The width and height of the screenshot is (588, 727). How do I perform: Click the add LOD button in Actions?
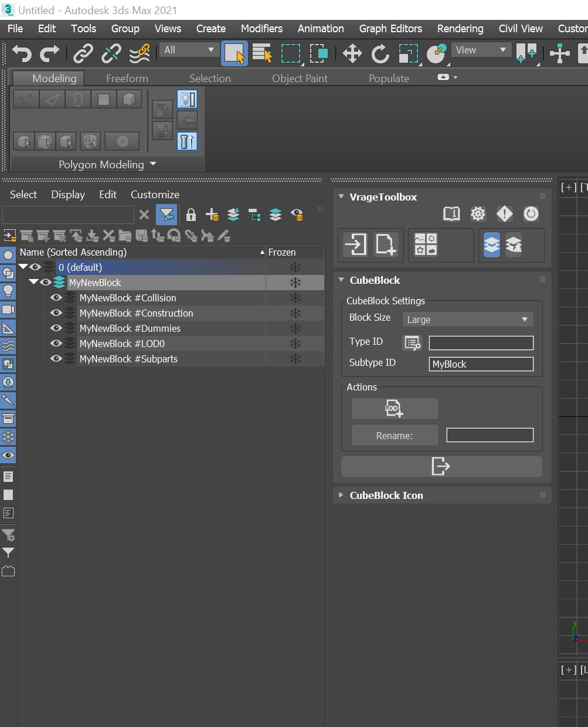tap(395, 409)
